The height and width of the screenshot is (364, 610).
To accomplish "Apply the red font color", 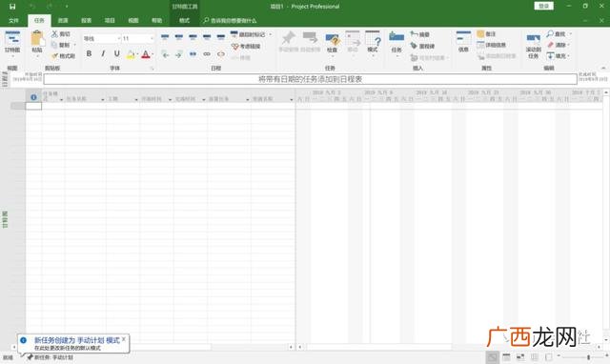I will coord(146,54).
